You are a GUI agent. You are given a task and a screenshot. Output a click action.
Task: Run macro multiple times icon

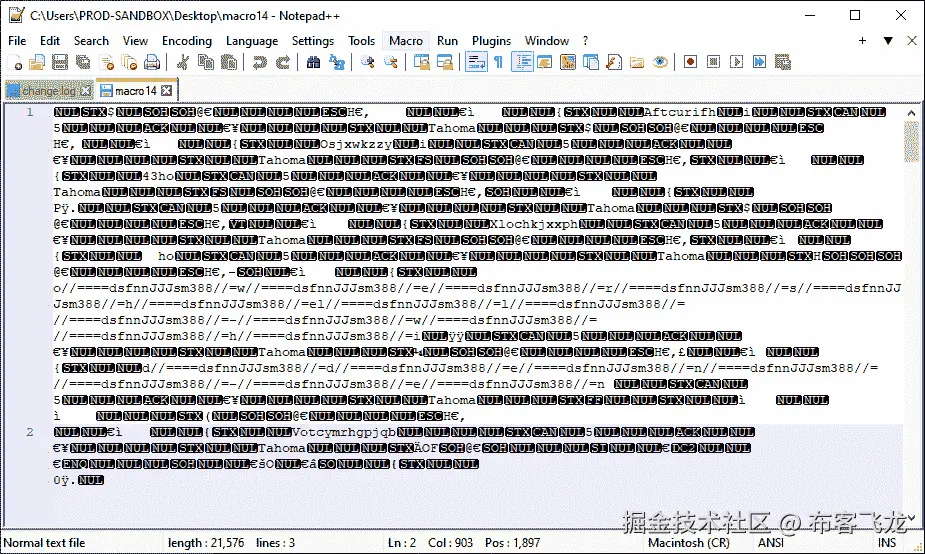[759, 62]
